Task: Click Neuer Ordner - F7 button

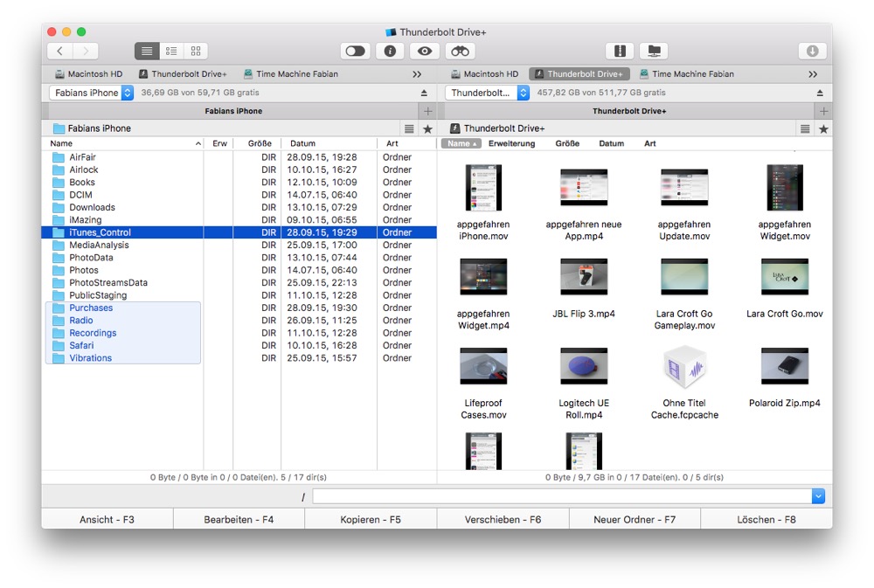Action: [x=635, y=520]
